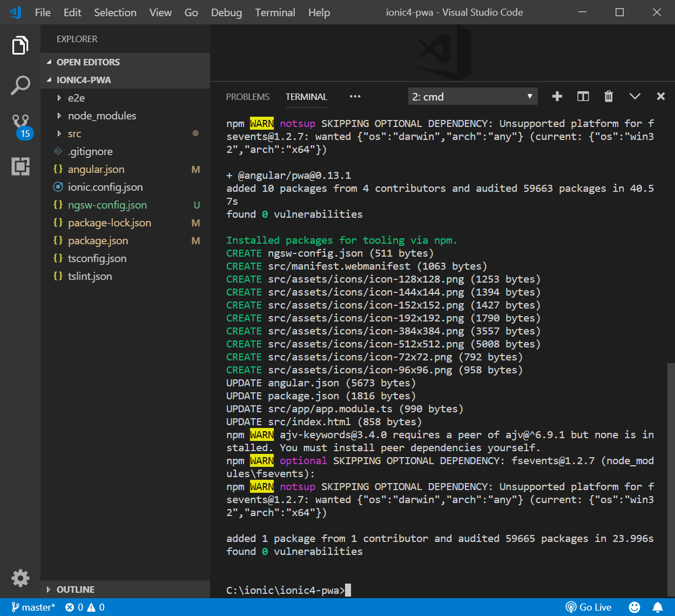Expand the e2e folder
This screenshot has height=616, width=675.
tap(125, 98)
